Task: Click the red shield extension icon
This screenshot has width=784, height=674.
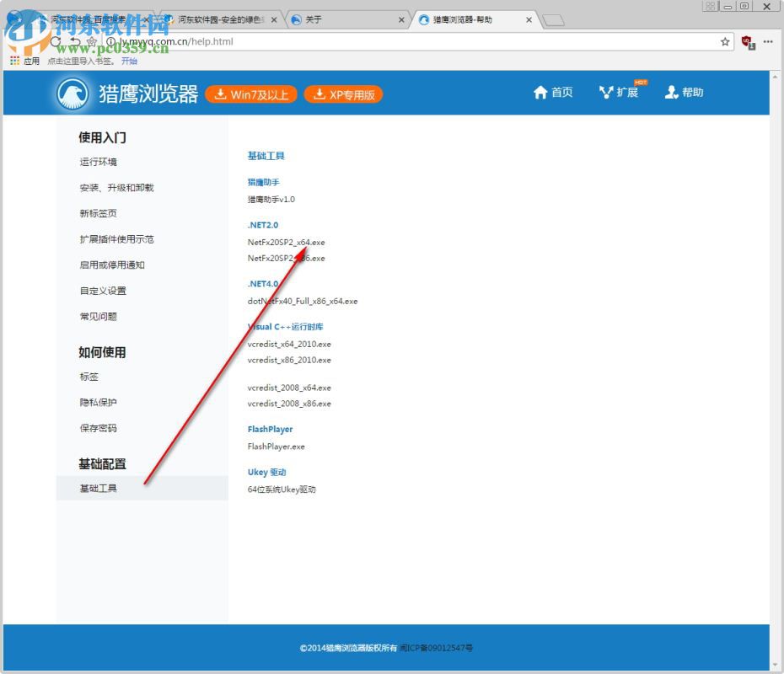Action: click(x=745, y=41)
